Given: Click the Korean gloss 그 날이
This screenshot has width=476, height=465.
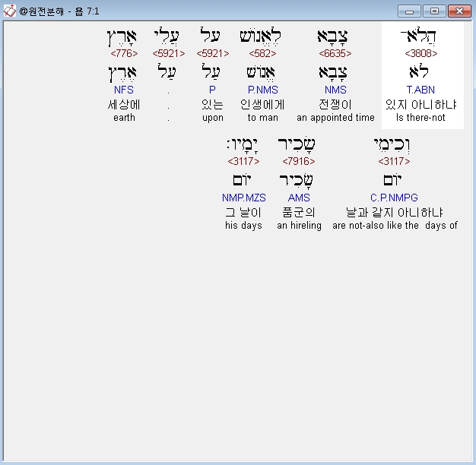Looking at the screenshot, I should point(243,212).
